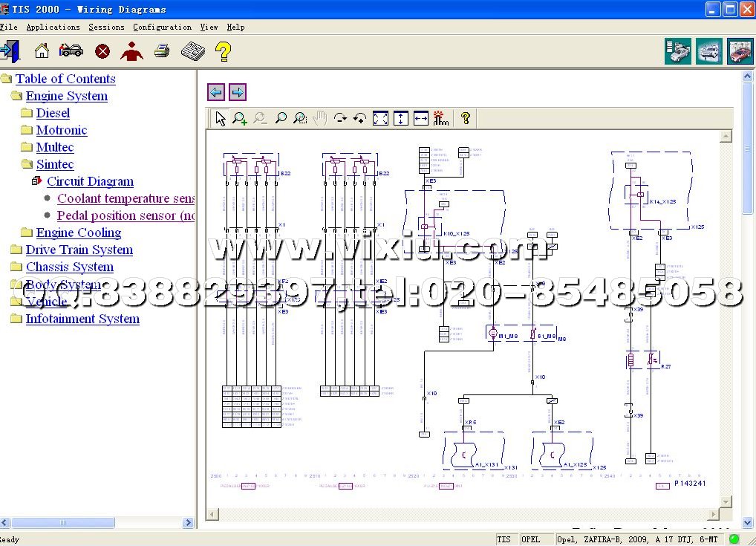The width and height of the screenshot is (756, 546).
Task: Select the pointer arrow tool
Action: click(x=220, y=118)
